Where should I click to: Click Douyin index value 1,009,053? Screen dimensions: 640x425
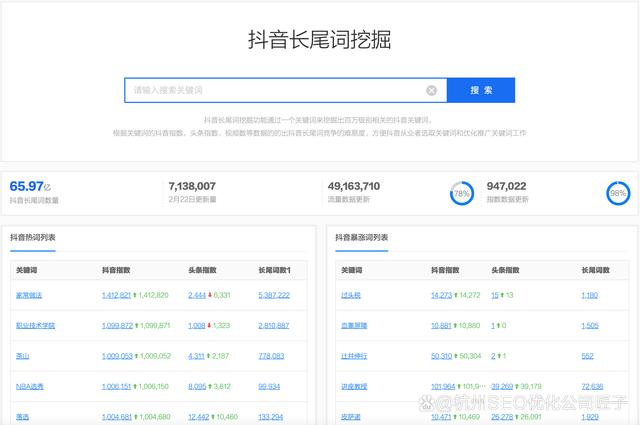click(117, 356)
